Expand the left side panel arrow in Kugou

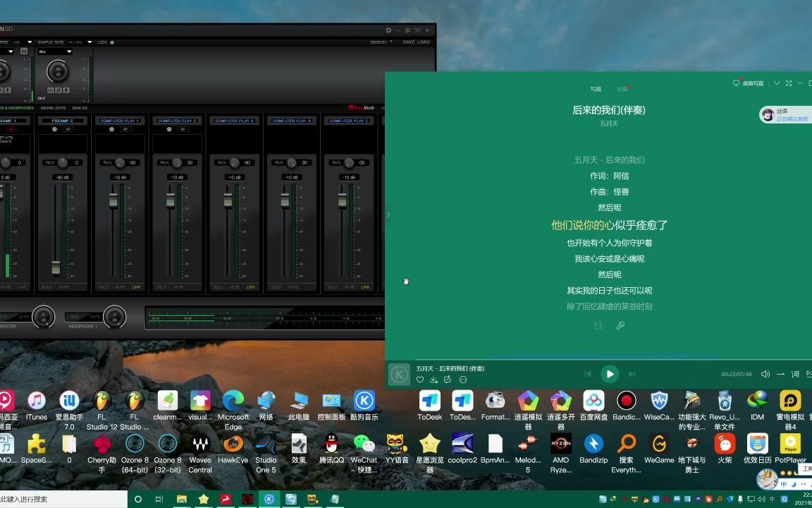388,214
